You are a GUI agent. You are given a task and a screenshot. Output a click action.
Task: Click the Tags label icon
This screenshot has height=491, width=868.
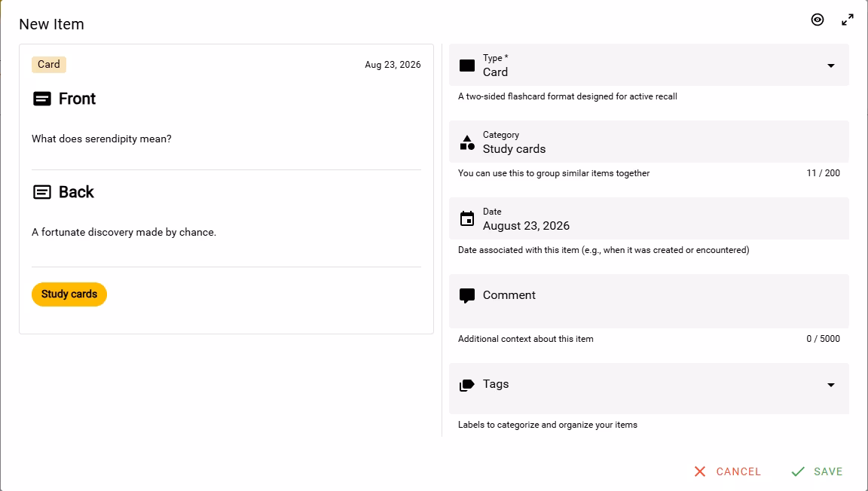pos(467,385)
